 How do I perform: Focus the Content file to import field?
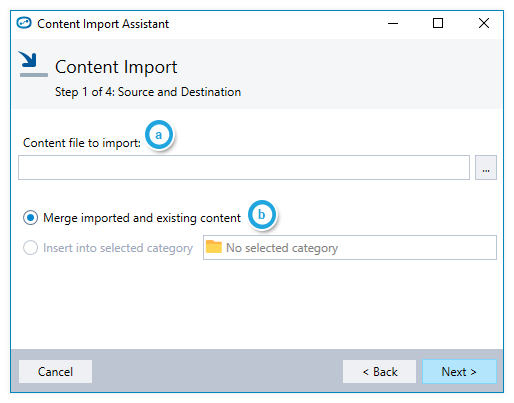244,167
